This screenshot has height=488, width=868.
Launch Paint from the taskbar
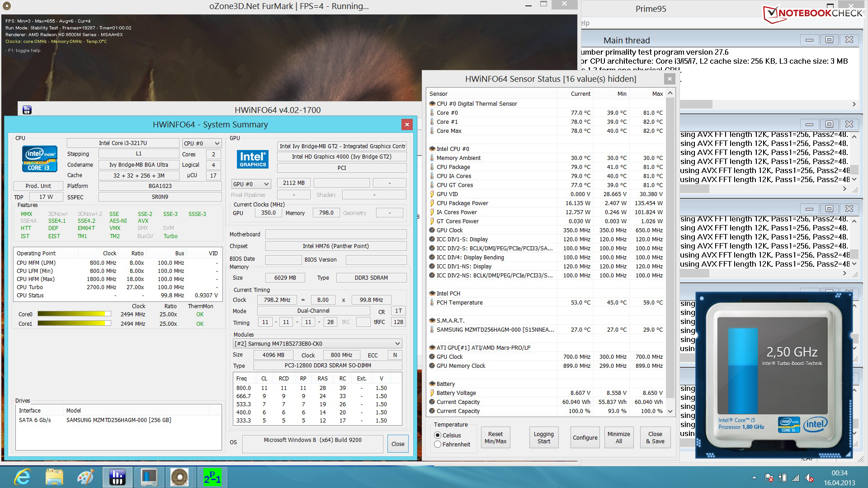85,477
